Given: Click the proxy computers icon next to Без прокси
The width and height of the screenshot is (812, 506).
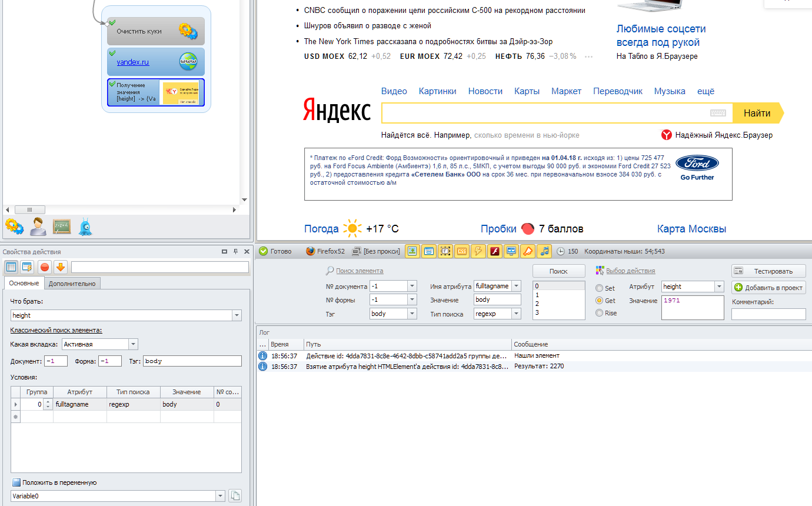Looking at the screenshot, I should (x=357, y=251).
